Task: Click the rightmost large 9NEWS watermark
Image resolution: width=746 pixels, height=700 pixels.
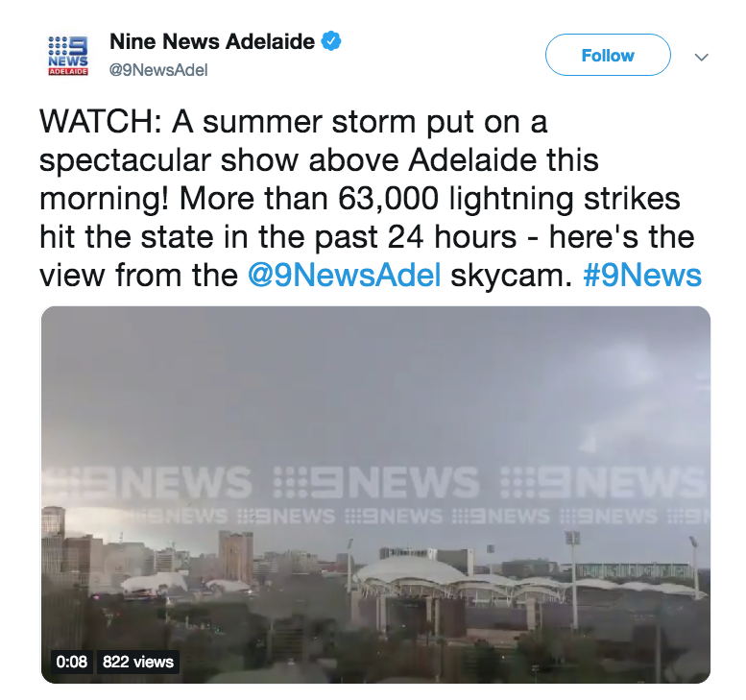Action: (604, 482)
